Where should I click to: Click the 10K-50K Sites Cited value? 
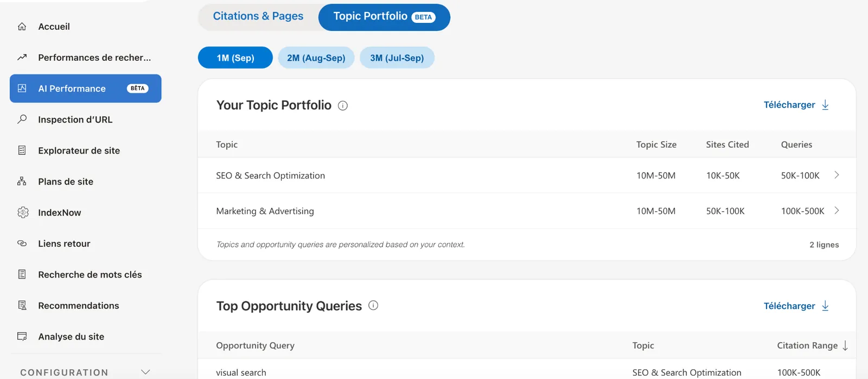(x=723, y=175)
